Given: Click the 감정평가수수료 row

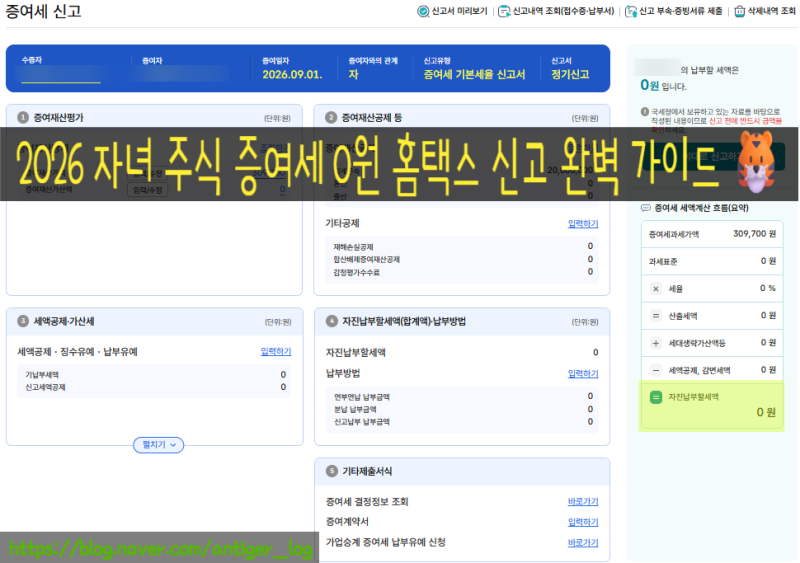Looking at the screenshot, I should tap(462, 272).
